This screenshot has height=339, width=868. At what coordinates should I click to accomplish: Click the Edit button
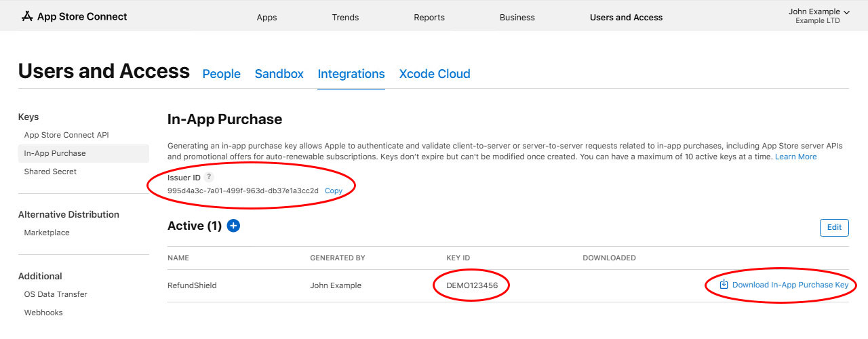click(834, 228)
